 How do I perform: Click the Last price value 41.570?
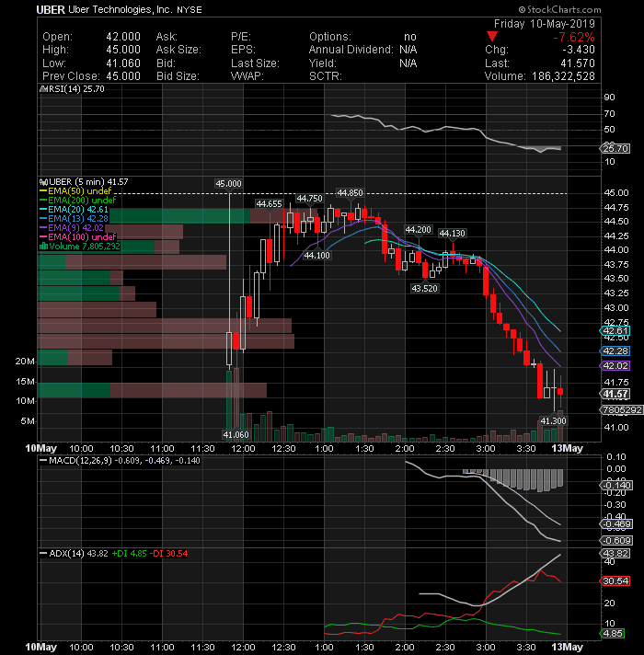(x=578, y=63)
